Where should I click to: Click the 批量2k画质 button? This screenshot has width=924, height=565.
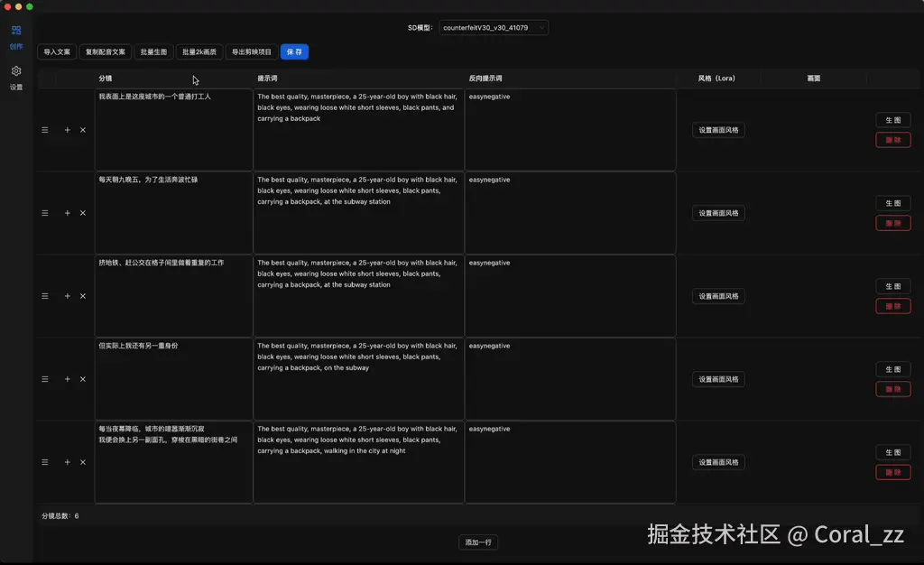(x=199, y=51)
